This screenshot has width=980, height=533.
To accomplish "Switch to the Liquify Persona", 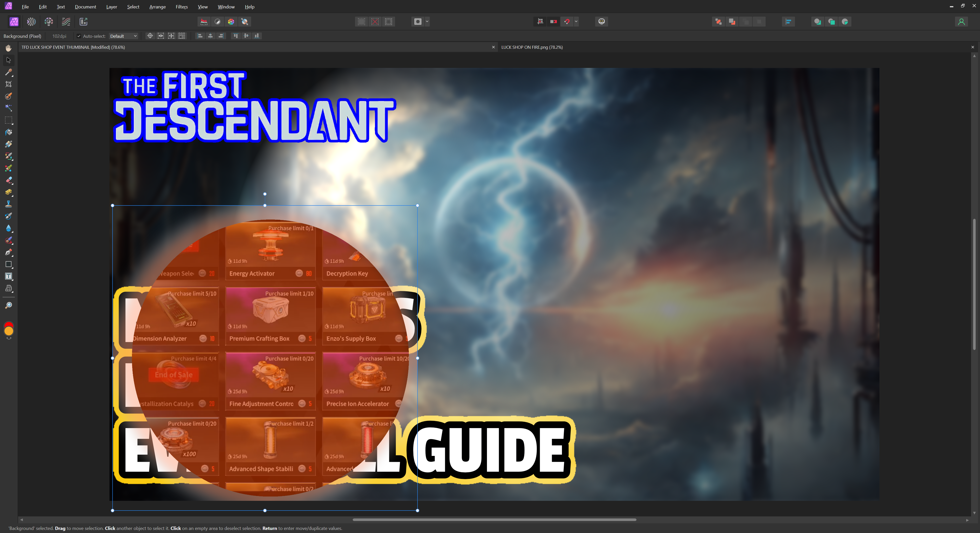I will 31,22.
